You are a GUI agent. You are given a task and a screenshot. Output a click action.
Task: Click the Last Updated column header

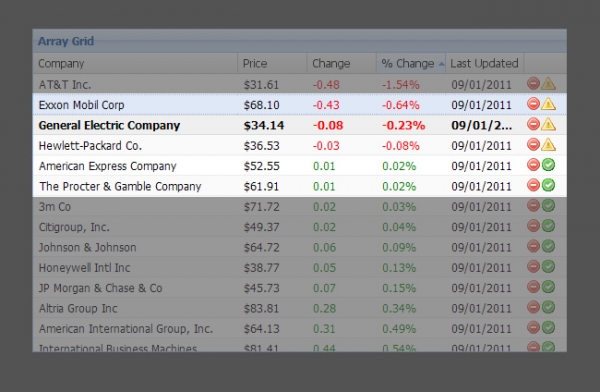point(484,64)
